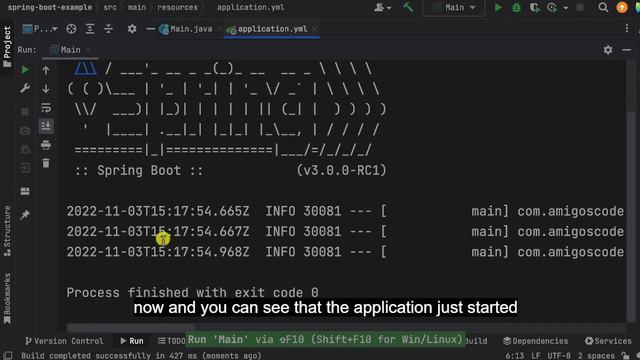Screen dimensions: 640x360
Task: Expand all in project view toolbar
Action: click(90, 29)
